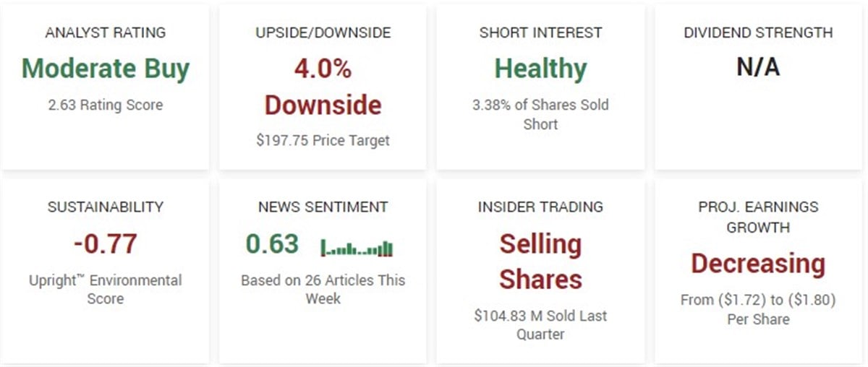Click the Healthy short interest status
868x367 pixels.
click(x=540, y=69)
